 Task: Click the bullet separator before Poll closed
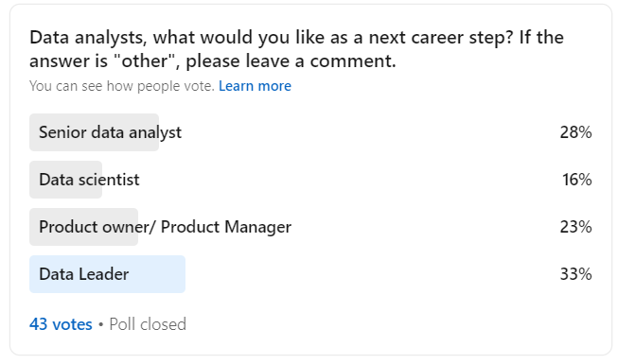click(101, 324)
